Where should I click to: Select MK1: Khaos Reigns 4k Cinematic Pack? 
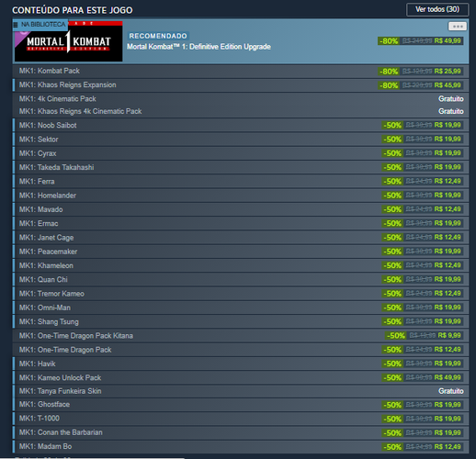pyautogui.click(x=241, y=111)
